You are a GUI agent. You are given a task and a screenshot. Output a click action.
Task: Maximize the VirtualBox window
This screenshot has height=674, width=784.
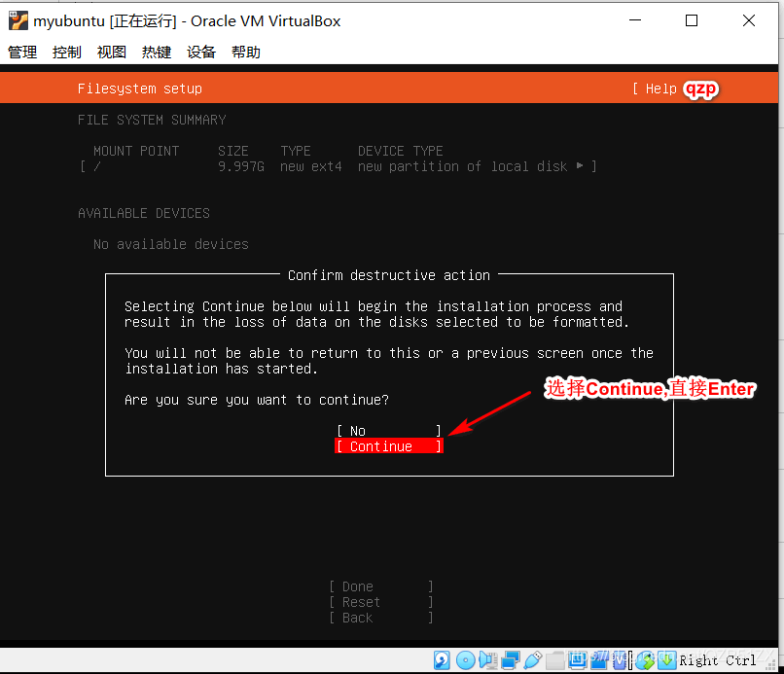click(x=692, y=20)
